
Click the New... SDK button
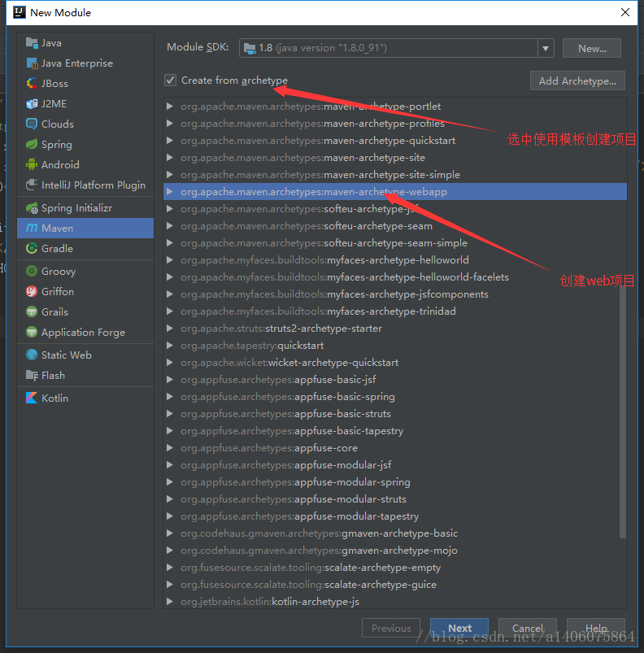592,48
